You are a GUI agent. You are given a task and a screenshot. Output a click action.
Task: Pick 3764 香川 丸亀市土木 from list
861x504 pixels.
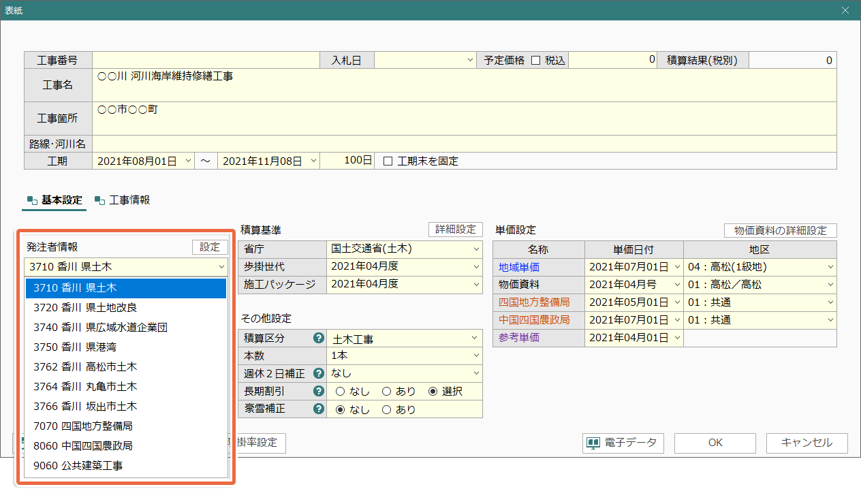[x=126, y=387]
